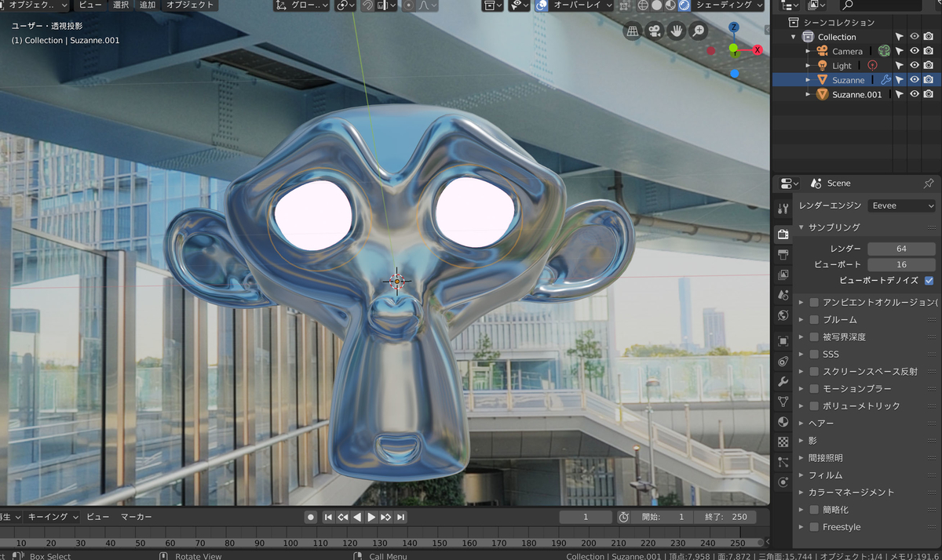Open レンダーエンジン Eevee dropdown
Image resolution: width=942 pixels, height=560 pixels.
point(901,205)
